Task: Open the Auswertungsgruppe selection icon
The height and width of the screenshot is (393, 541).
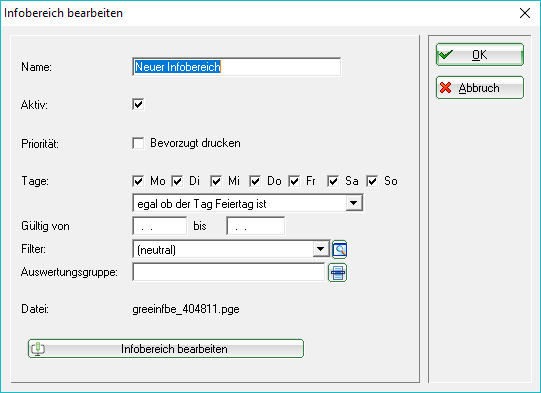Action: pos(337,273)
